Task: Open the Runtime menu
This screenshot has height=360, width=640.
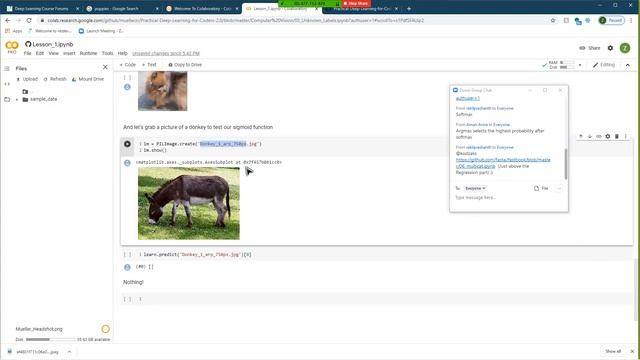Action: coord(88,53)
